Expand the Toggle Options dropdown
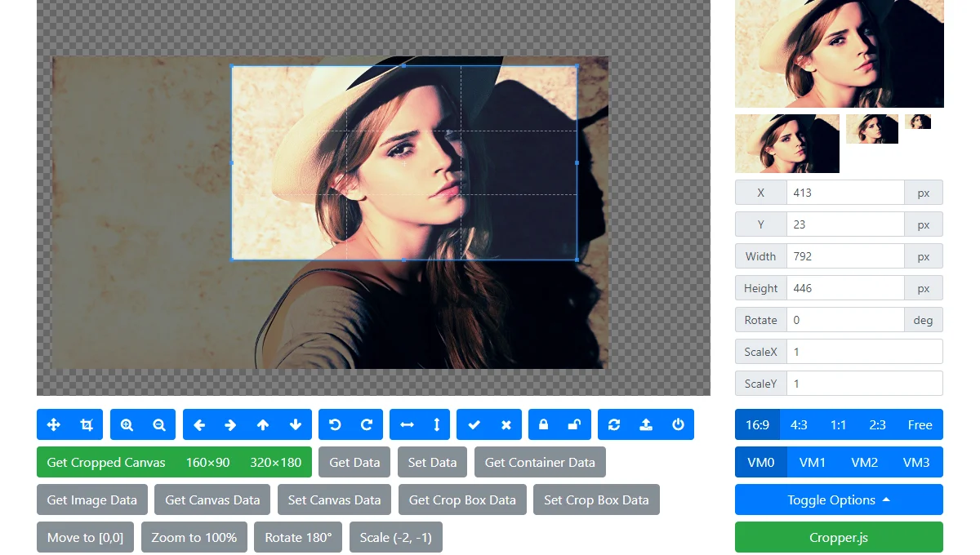 (x=839, y=499)
